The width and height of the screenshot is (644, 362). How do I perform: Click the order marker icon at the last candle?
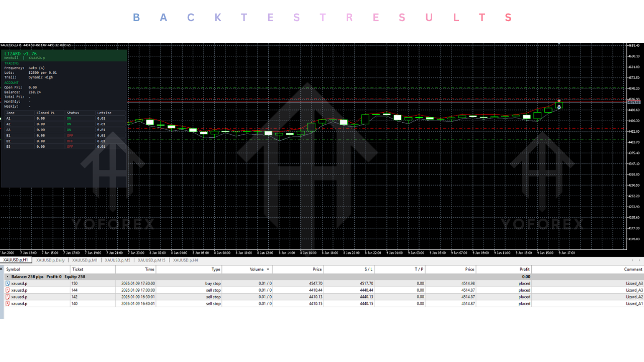point(559,107)
